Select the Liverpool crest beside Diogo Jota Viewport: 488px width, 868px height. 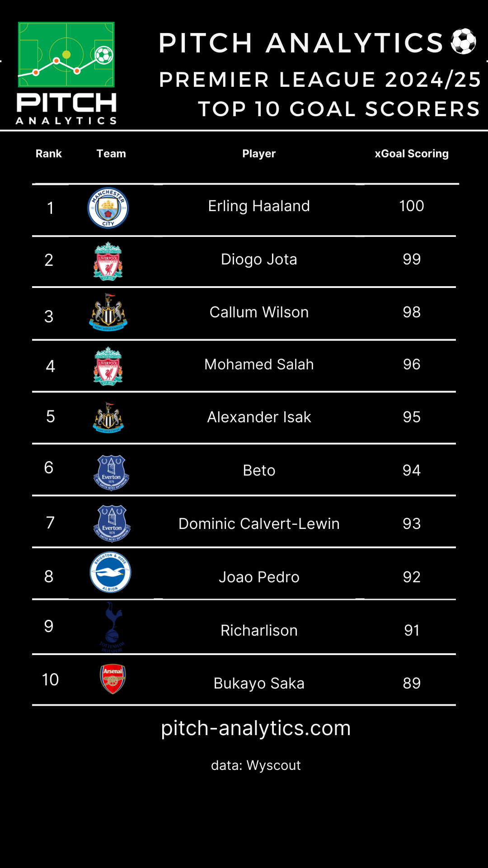pyautogui.click(x=108, y=261)
